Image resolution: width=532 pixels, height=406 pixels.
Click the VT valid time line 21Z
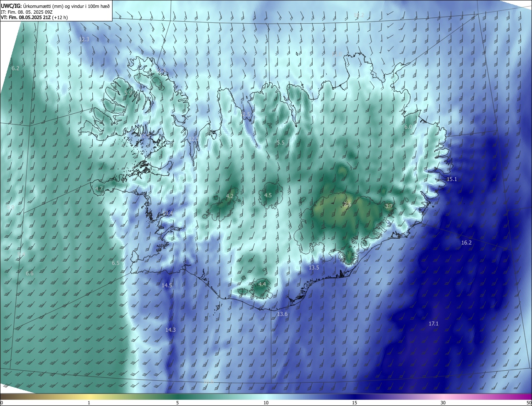(34, 17)
